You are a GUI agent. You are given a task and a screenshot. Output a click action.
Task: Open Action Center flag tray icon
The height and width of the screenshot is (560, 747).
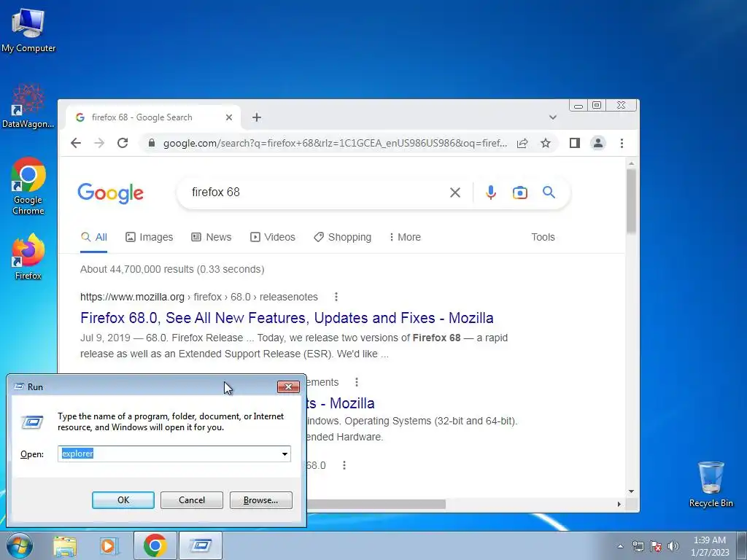click(656, 546)
